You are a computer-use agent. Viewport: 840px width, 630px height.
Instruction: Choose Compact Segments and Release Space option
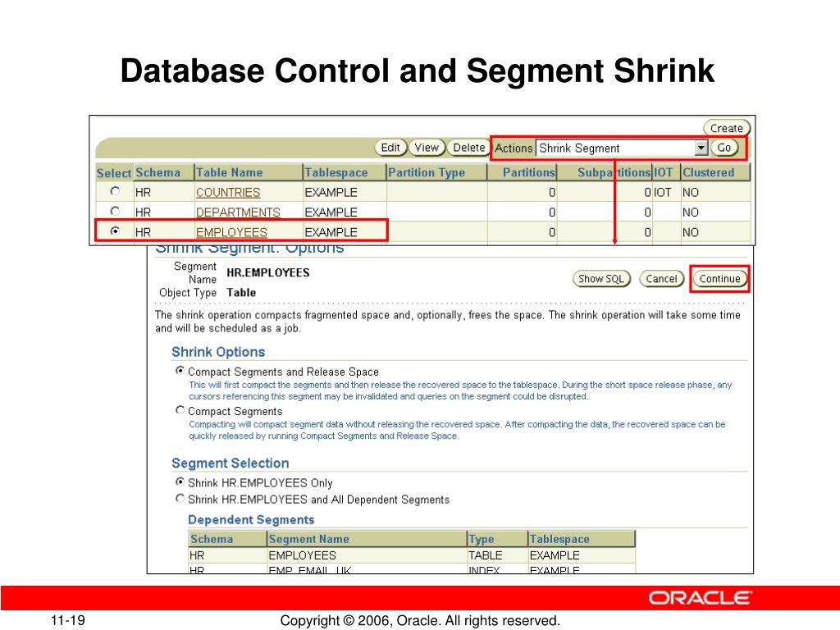[x=180, y=370]
